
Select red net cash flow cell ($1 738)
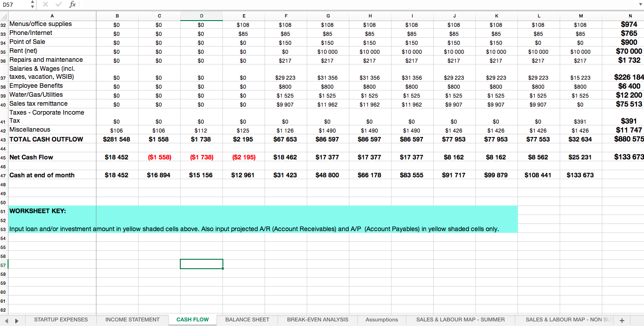click(201, 157)
